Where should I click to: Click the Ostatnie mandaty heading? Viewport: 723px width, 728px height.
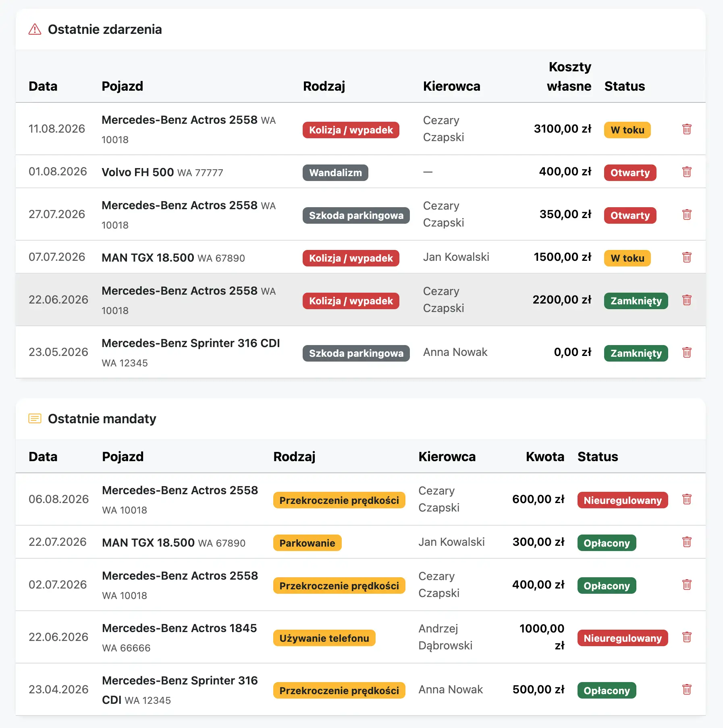coord(102,419)
